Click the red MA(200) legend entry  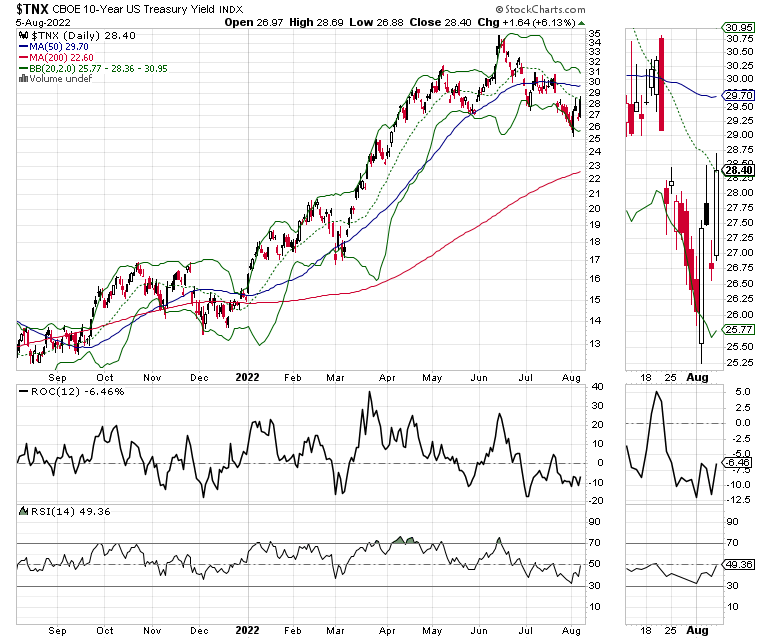click(55, 59)
